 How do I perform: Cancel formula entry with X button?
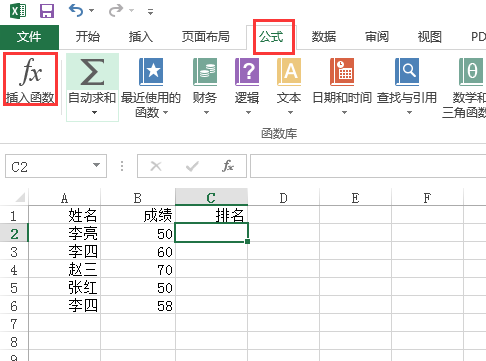(x=156, y=166)
